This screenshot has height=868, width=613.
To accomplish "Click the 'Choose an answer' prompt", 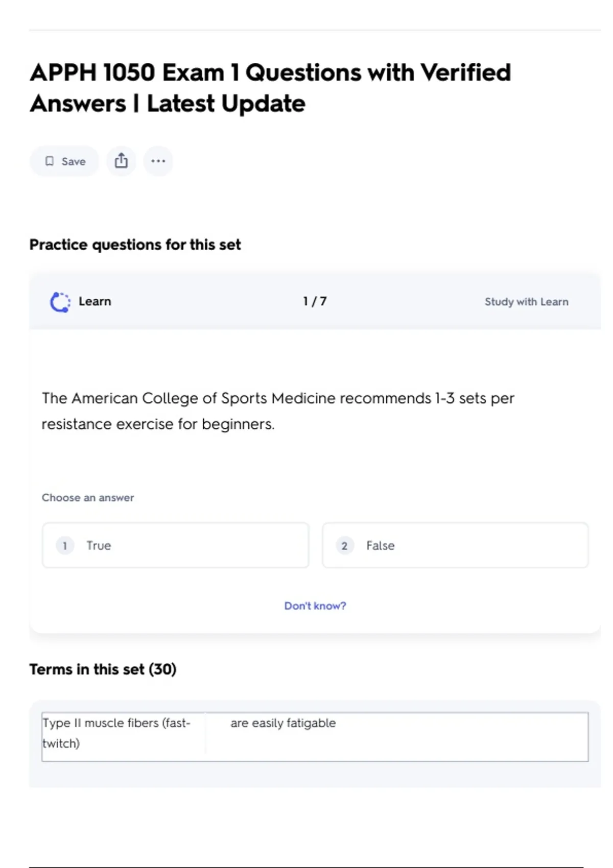I will click(x=88, y=497).
